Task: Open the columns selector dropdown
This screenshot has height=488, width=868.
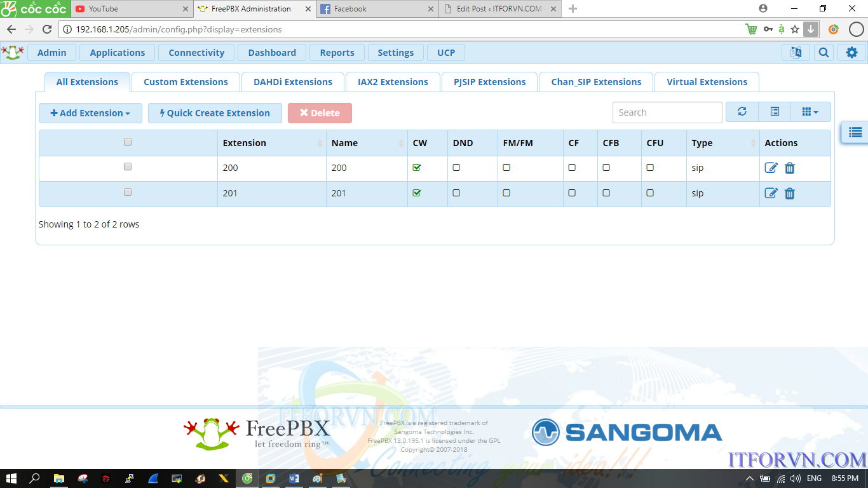Action: 810,112
